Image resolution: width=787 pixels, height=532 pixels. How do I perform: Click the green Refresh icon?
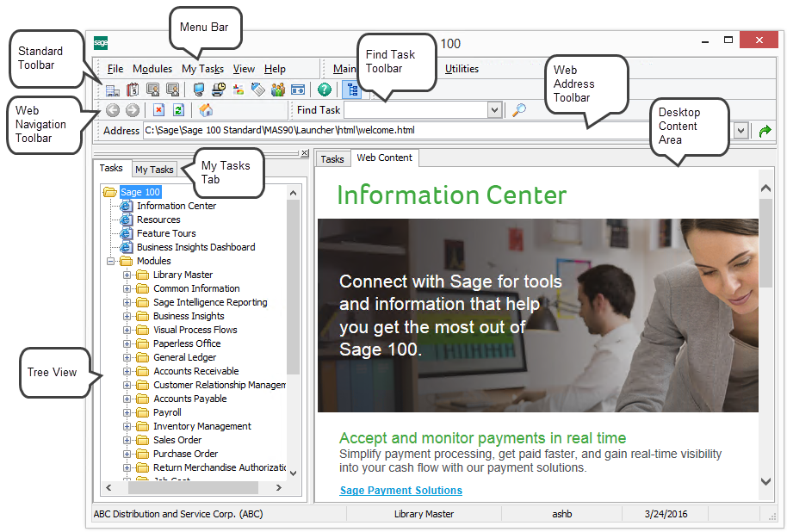[178, 110]
